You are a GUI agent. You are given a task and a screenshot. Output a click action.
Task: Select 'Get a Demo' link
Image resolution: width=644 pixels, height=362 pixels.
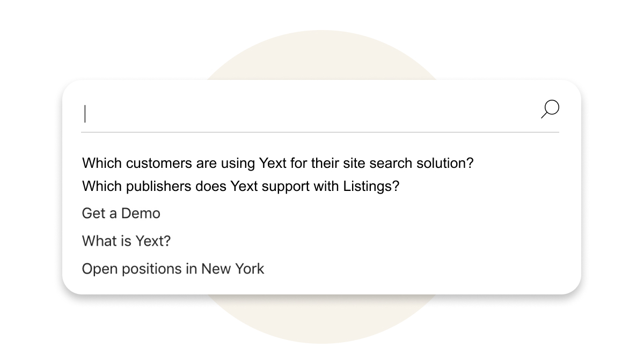click(x=121, y=213)
